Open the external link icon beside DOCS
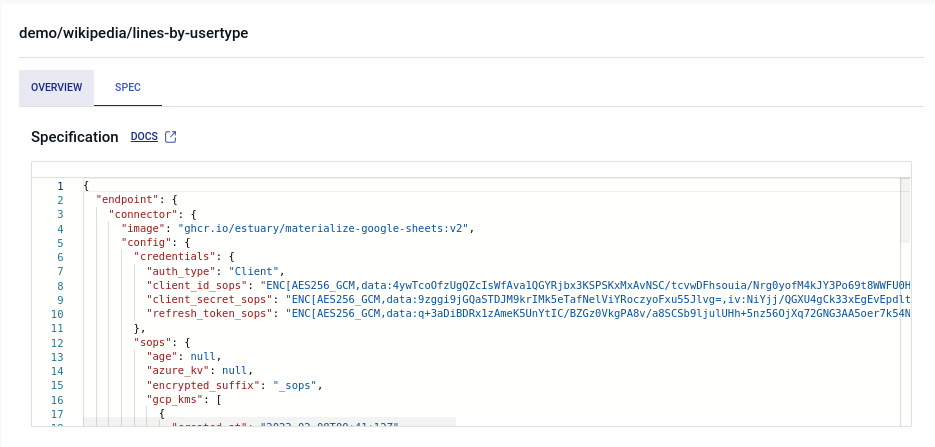 [x=170, y=137]
